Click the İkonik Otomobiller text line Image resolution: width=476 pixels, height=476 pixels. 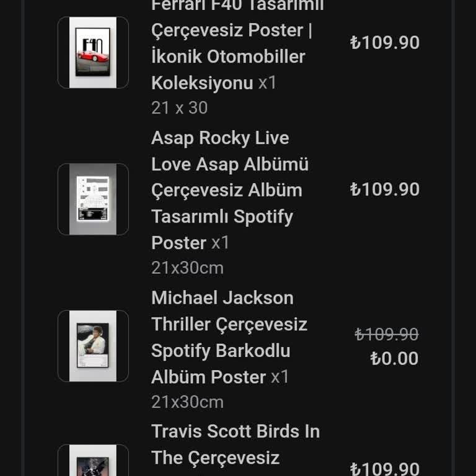pos(228,56)
